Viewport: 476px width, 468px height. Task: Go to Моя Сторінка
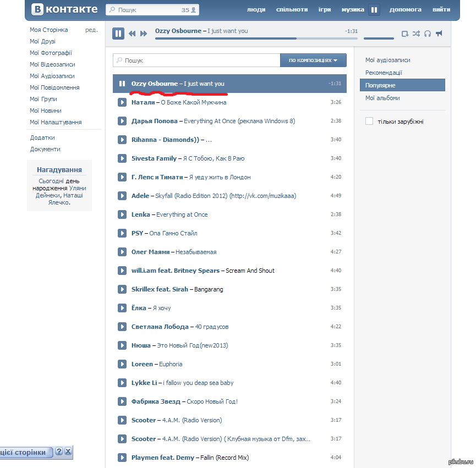[49, 30]
